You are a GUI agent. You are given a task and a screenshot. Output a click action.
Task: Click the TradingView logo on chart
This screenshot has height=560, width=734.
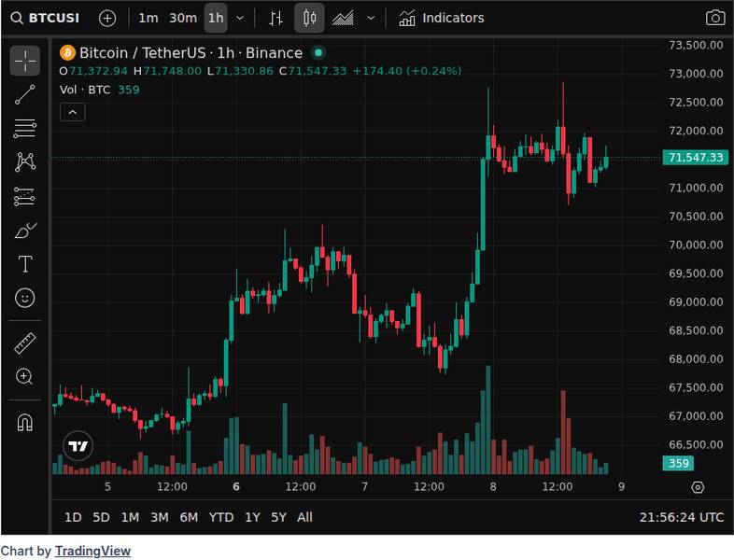click(x=78, y=446)
